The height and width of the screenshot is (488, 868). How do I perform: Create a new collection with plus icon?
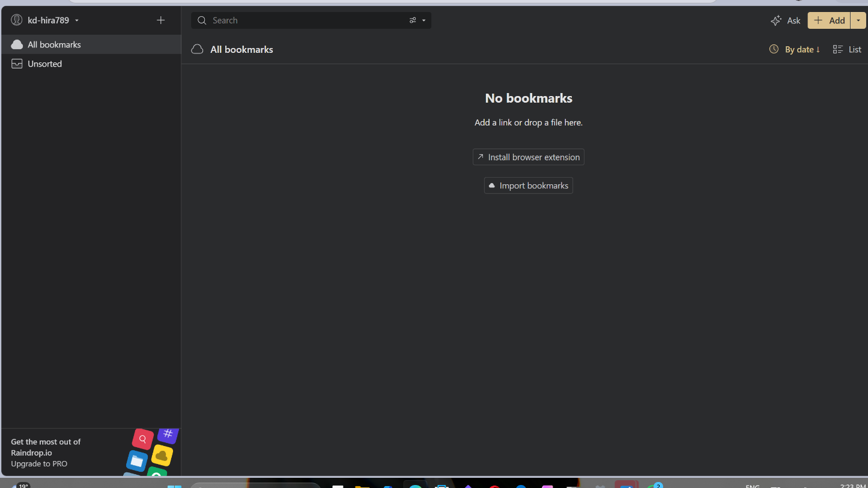160,20
